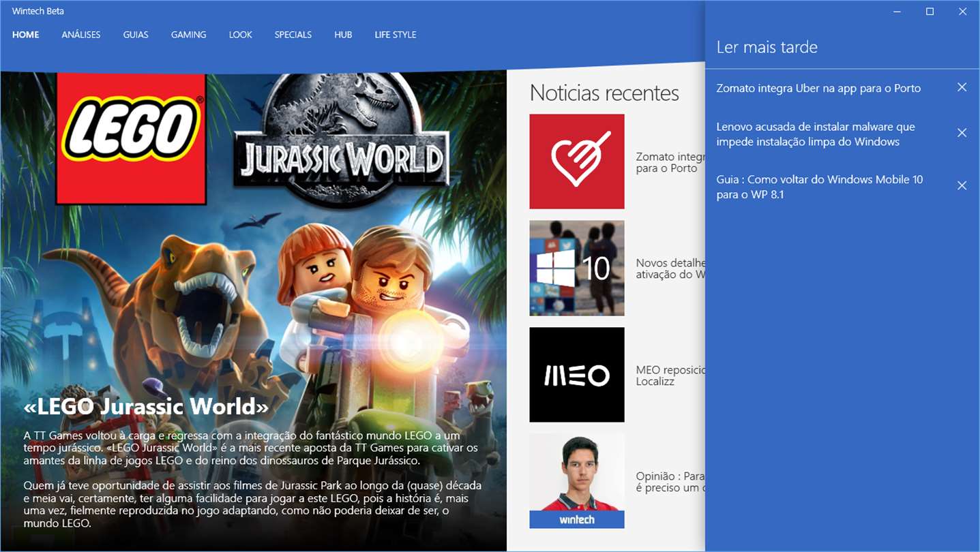Close the Wintech Beta window

(x=962, y=12)
